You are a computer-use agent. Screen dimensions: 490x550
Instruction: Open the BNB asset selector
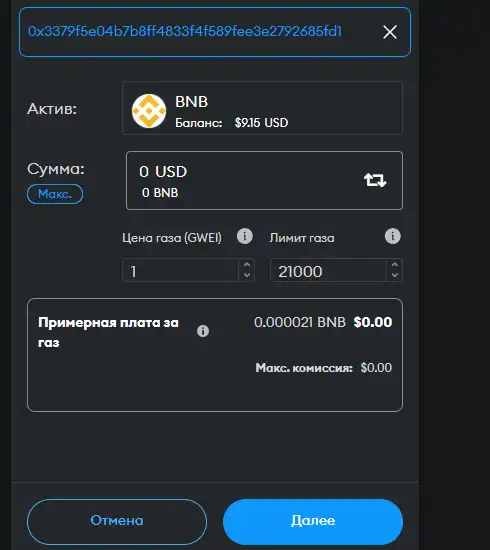(262, 108)
